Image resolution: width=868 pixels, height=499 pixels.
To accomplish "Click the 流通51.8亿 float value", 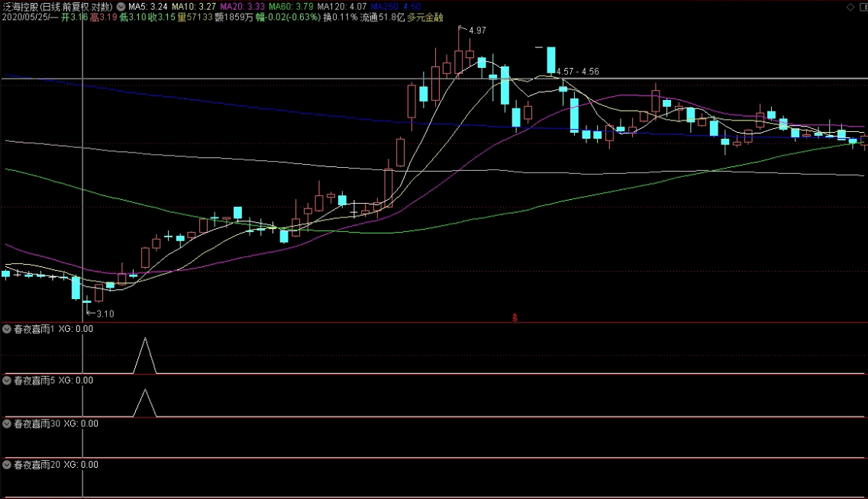I will tap(382, 17).
